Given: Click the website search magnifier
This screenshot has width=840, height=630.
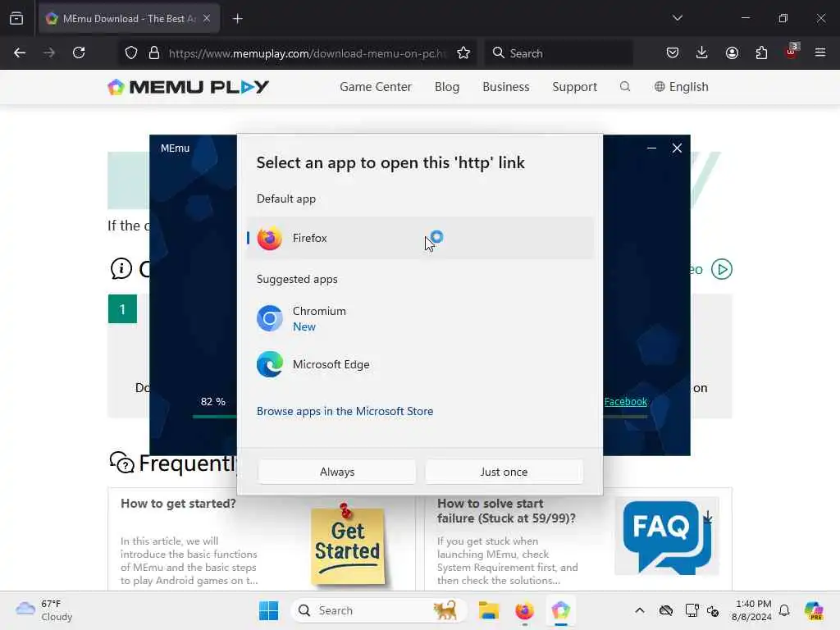Looking at the screenshot, I should click(x=624, y=86).
